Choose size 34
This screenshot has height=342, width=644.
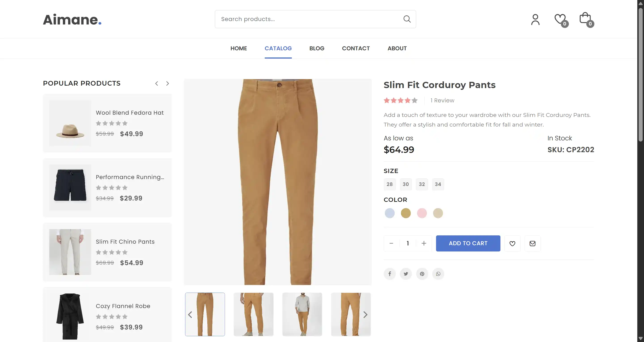click(x=438, y=184)
